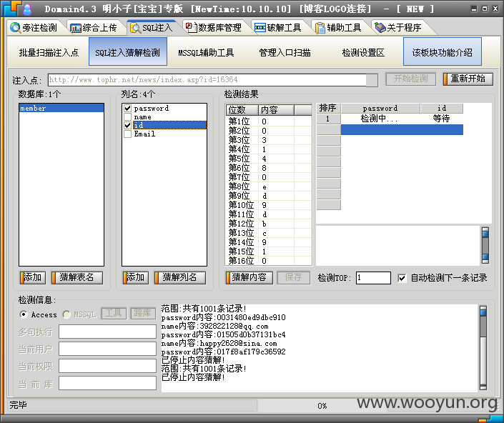The height and width of the screenshot is (423, 504).
Task: Select the member table entry
Action: pyautogui.click(x=61, y=108)
